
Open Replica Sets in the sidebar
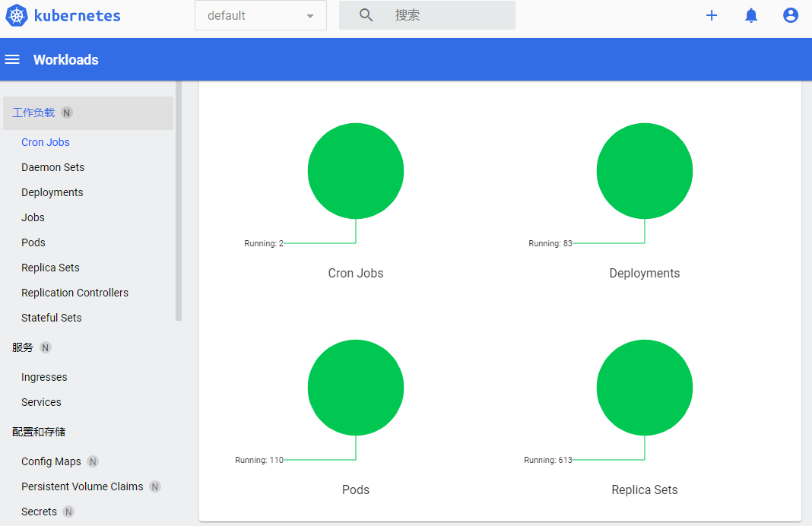pos(50,268)
